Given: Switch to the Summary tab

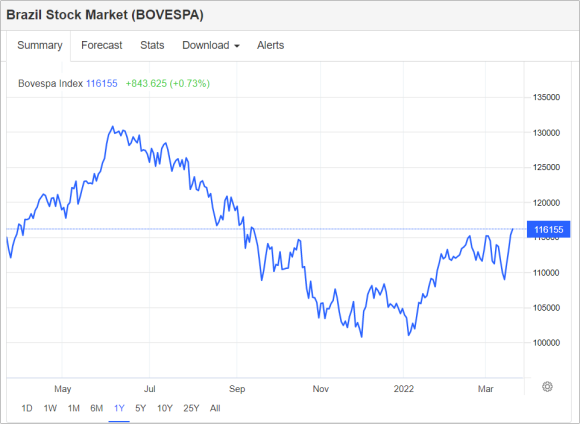Looking at the screenshot, I should pyautogui.click(x=40, y=45).
